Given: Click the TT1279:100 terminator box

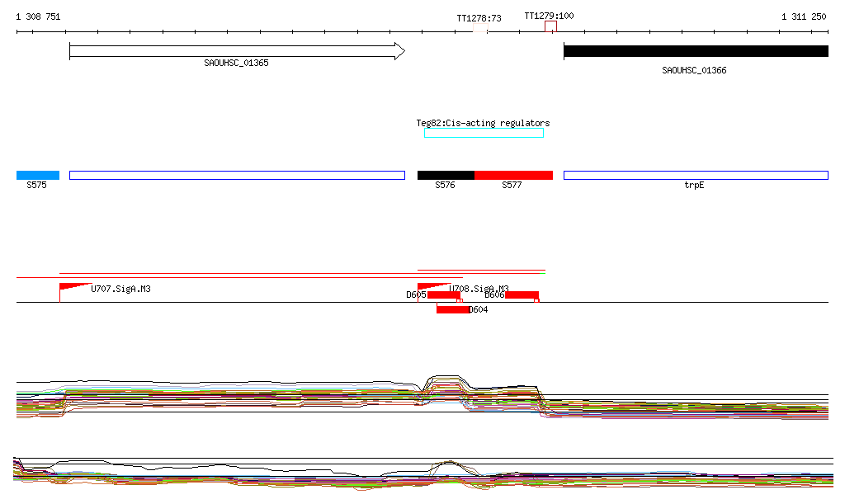Looking at the screenshot, I should pyautogui.click(x=550, y=26).
